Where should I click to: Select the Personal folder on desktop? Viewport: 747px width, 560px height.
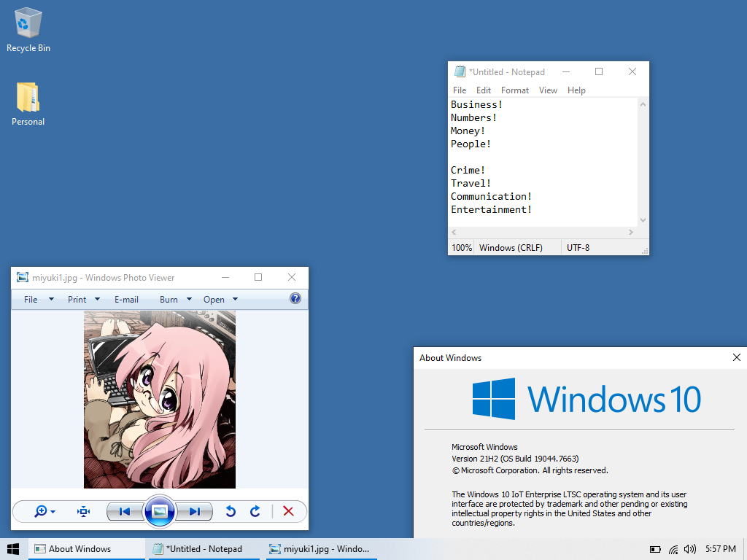click(x=28, y=104)
